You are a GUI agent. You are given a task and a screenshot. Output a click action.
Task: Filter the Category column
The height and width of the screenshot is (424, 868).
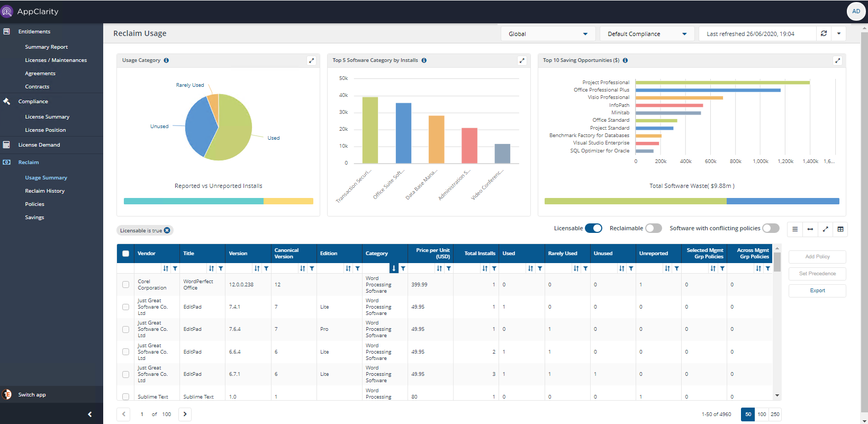[403, 268]
